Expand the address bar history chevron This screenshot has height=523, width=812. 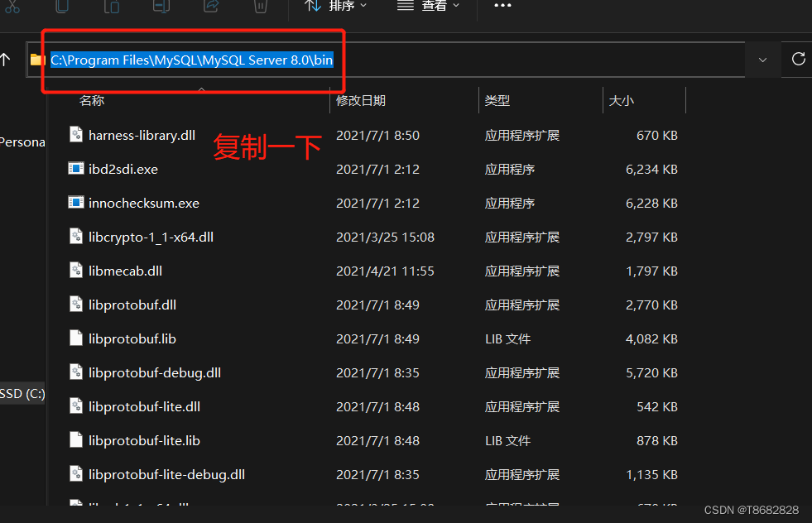click(x=762, y=60)
